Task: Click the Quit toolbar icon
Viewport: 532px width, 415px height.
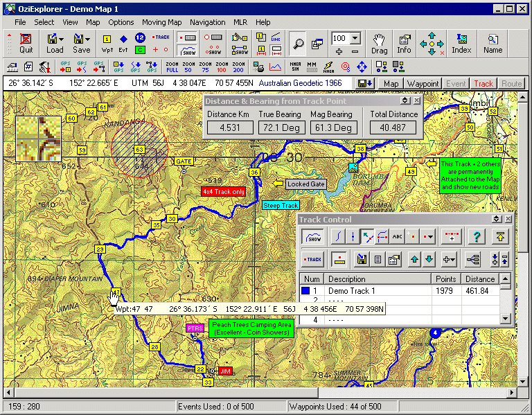Action: [26, 43]
